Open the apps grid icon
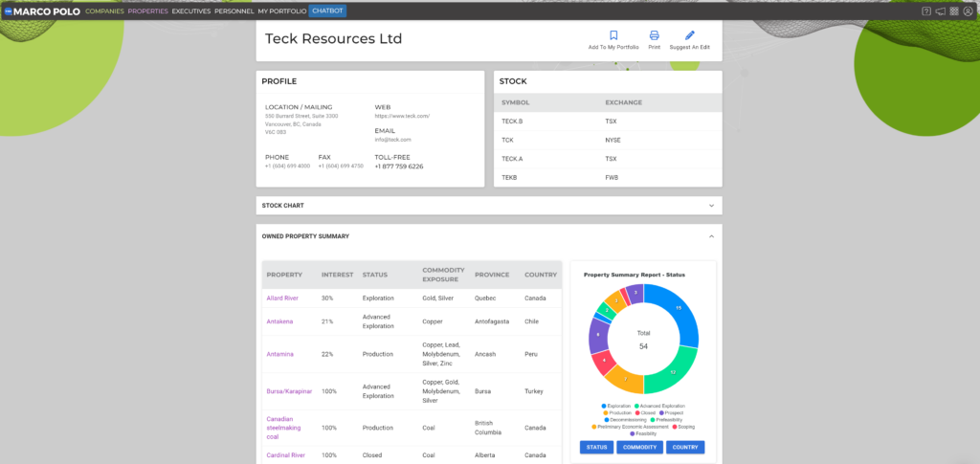Screen dimensions: 980x464 coord(954,11)
